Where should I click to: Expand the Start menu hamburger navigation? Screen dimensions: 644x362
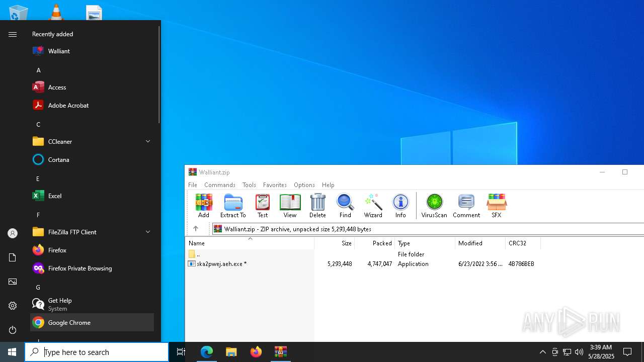click(13, 34)
